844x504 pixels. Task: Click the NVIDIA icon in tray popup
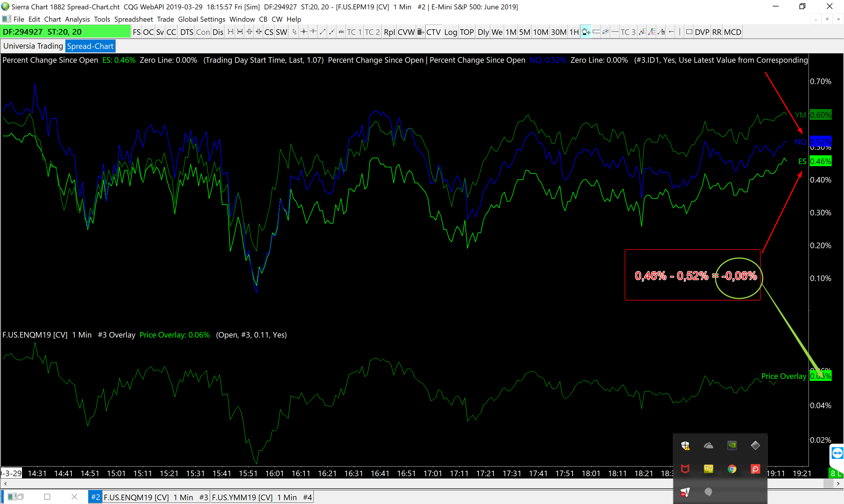click(731, 445)
